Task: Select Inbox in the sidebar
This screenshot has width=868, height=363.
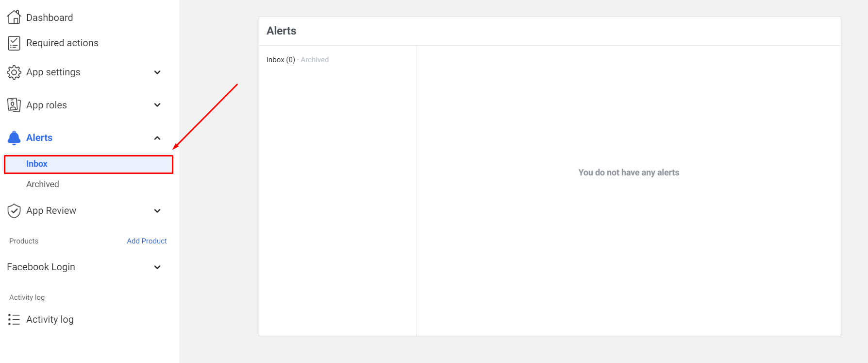Action: point(37,164)
